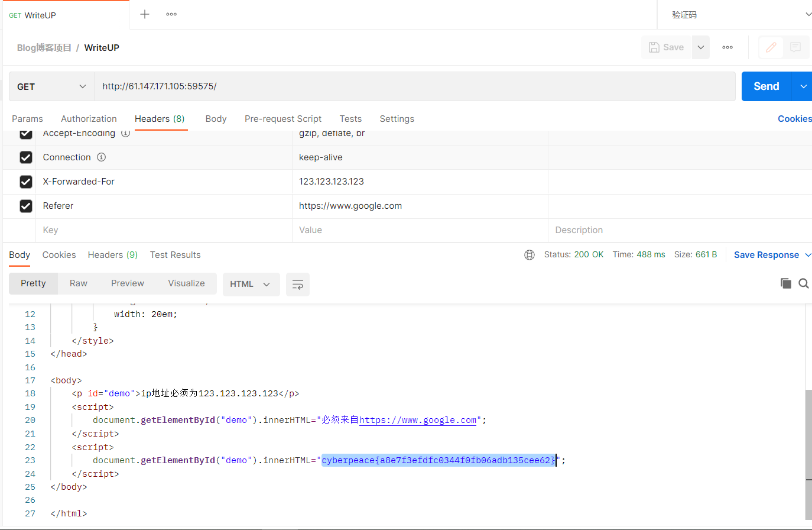The image size is (812, 530).
Task: Open the environment selector dropdown
Action: [x=736, y=15]
